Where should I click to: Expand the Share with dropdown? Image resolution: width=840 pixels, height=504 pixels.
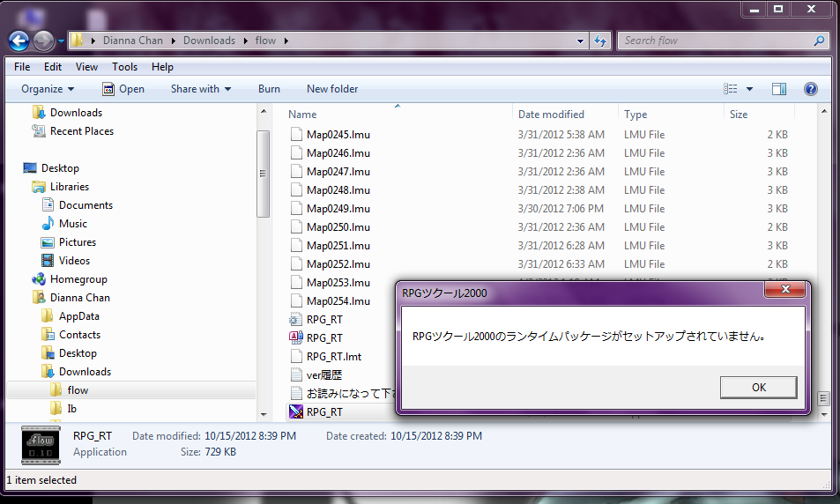pyautogui.click(x=201, y=89)
